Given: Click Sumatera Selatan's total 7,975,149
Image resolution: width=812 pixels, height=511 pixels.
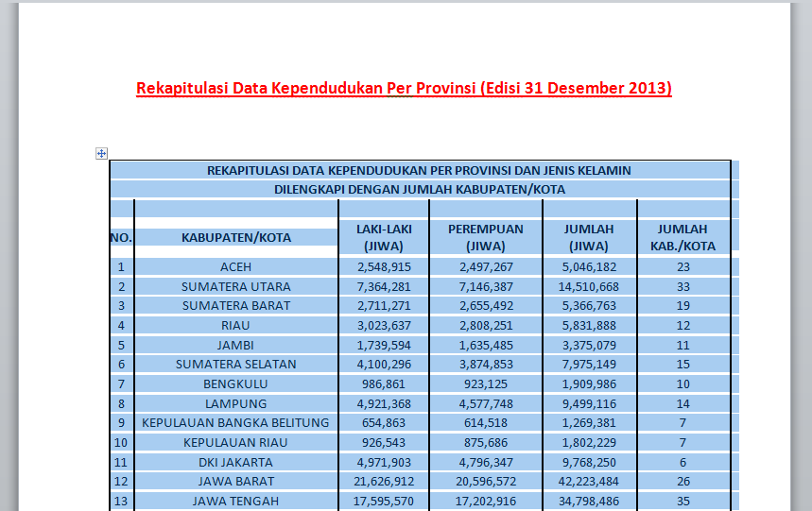Looking at the screenshot, I should click(x=589, y=364).
